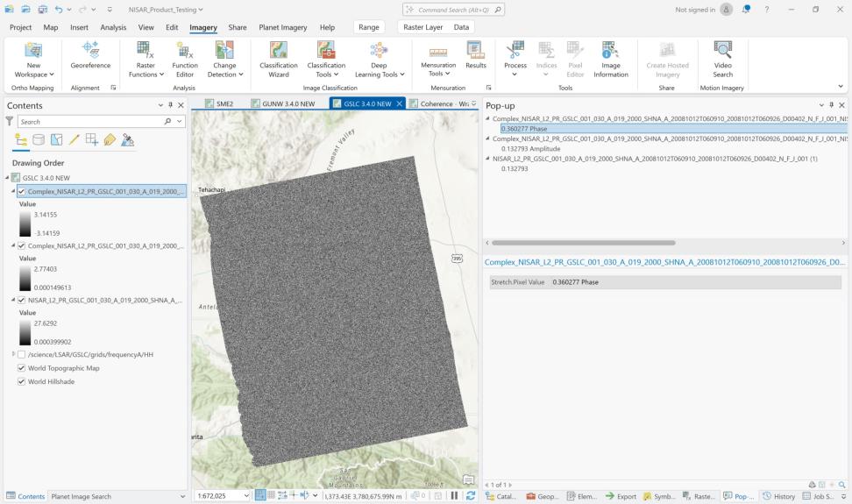Hide the World Topographic Map layer
Screen dimensions: 852x504
coord(22,367)
